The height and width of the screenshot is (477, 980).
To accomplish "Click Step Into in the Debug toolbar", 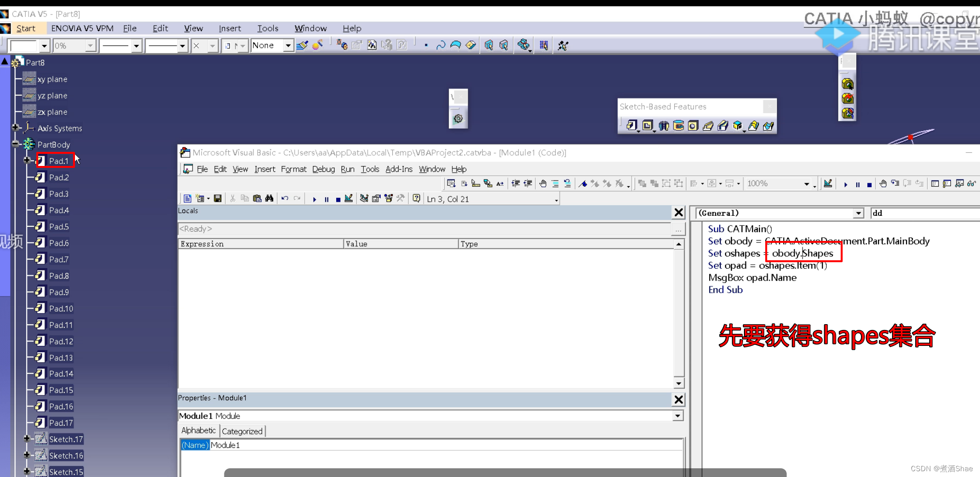I will click(895, 183).
